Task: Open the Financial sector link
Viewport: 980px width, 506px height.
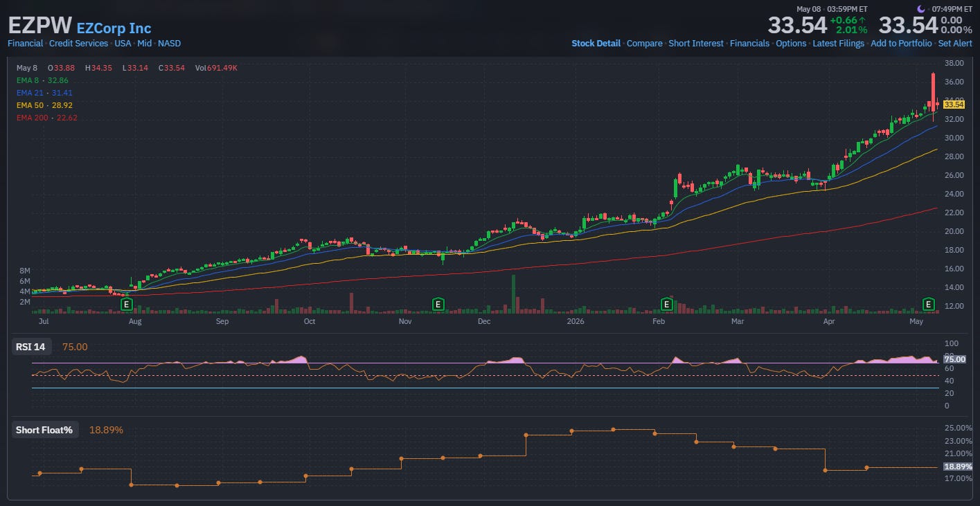Action: 26,44
